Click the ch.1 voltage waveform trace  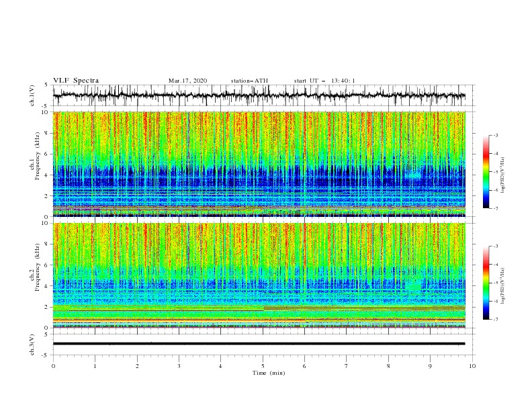[259, 95]
